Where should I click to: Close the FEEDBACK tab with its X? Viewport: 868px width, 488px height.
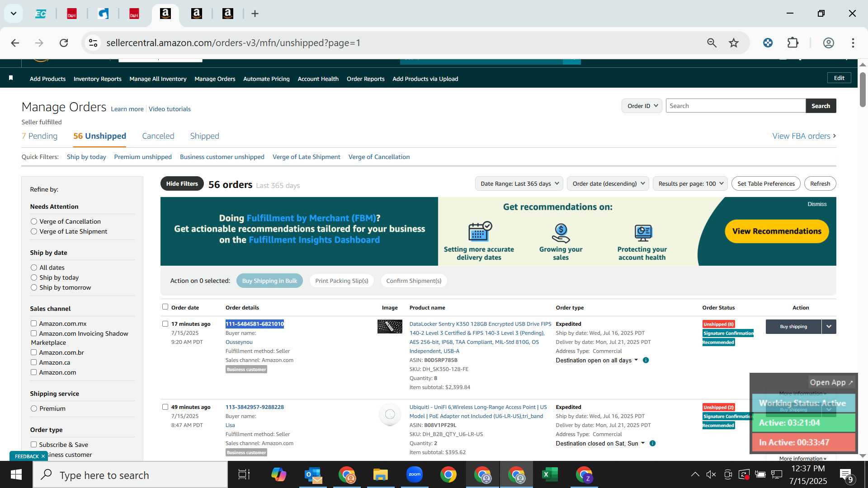pos(43,456)
